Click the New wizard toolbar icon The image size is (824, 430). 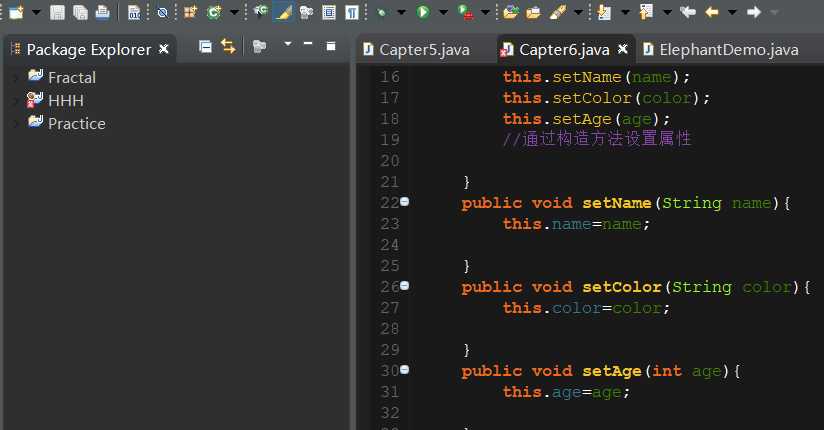coord(17,12)
